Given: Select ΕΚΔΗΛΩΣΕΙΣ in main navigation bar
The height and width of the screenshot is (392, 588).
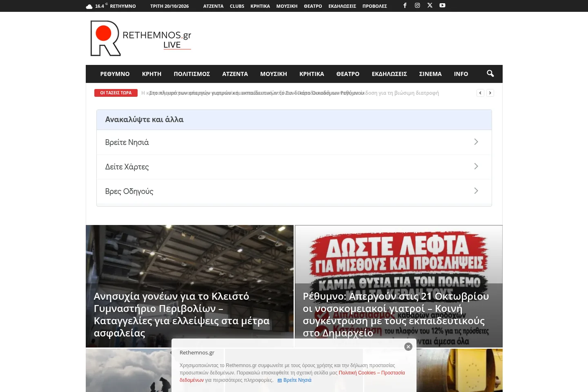Looking at the screenshot, I should click(x=389, y=74).
